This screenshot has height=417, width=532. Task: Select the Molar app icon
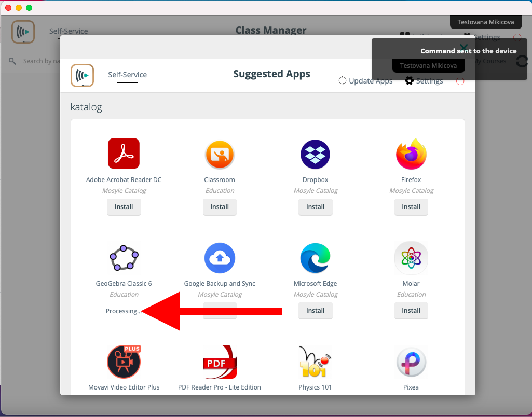pyautogui.click(x=411, y=258)
